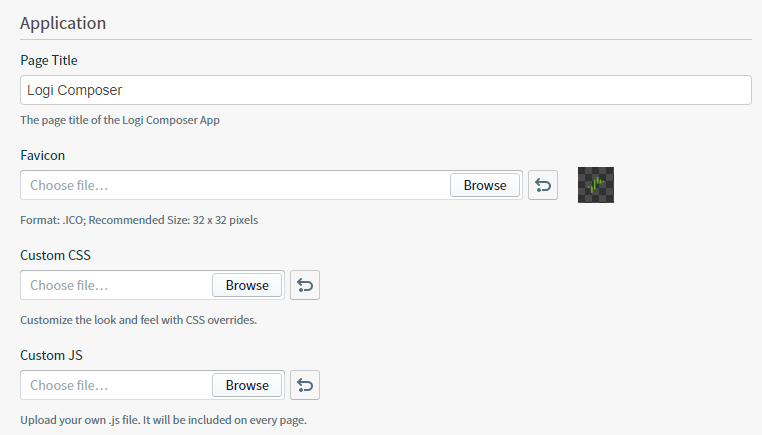762x435 pixels.
Task: Reset the Custom CSS file
Action: point(305,285)
